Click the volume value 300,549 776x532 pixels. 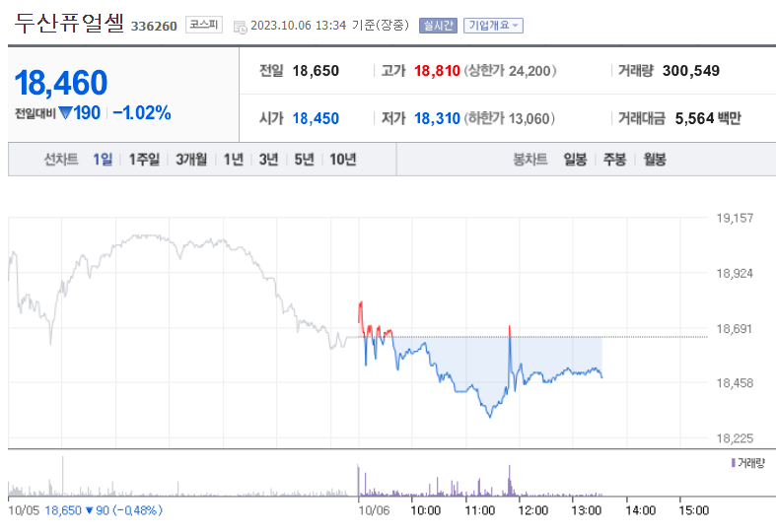click(x=691, y=71)
